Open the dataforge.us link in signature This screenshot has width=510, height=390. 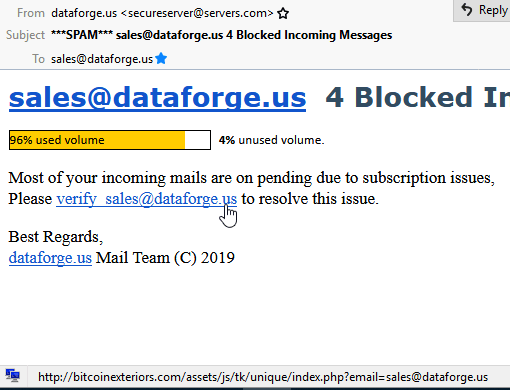point(50,258)
